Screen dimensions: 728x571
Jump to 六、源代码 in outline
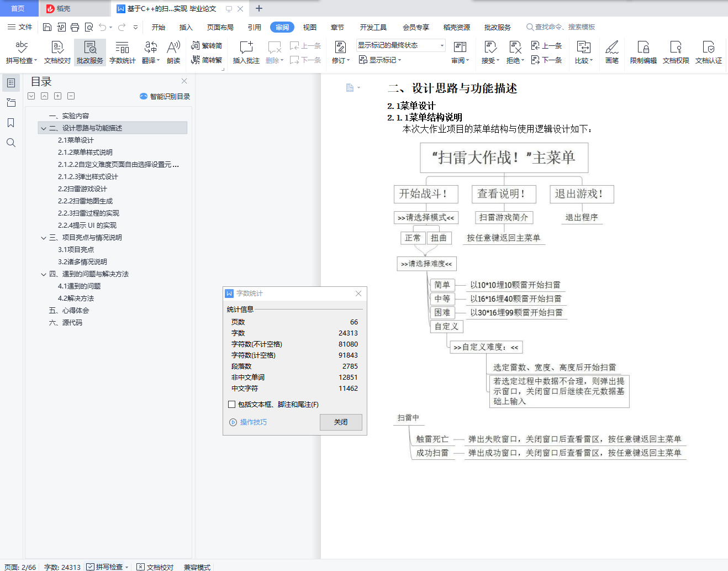coord(66,323)
